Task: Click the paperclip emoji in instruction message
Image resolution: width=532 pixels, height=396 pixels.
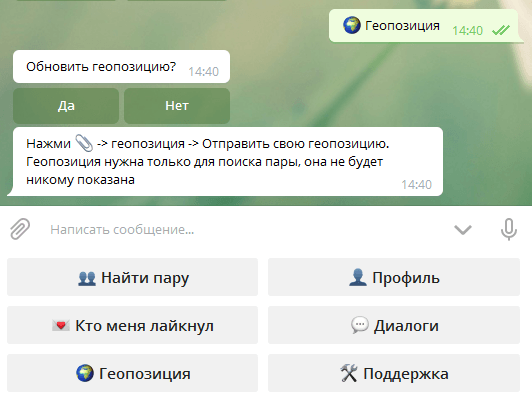Action: click(84, 143)
